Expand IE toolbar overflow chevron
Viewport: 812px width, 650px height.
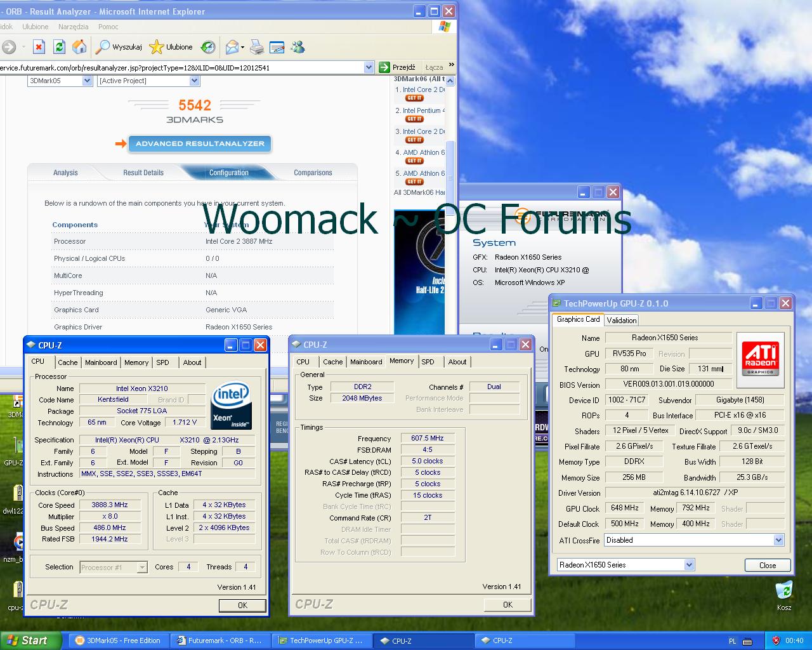coord(451,65)
